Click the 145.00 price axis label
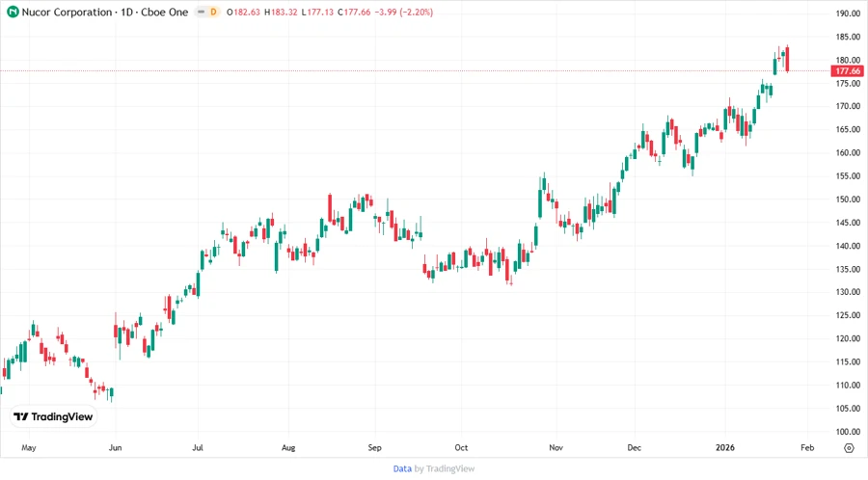This screenshot has width=868, height=480. click(848, 223)
